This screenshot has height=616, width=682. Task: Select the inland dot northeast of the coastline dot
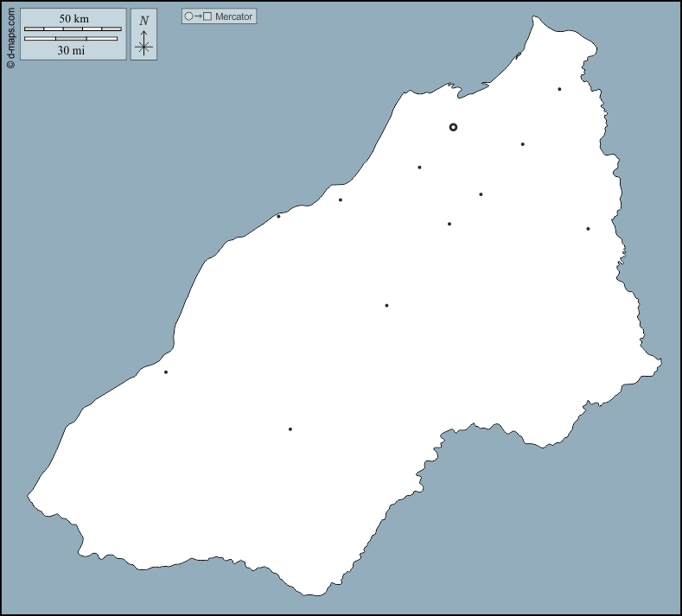341,200
